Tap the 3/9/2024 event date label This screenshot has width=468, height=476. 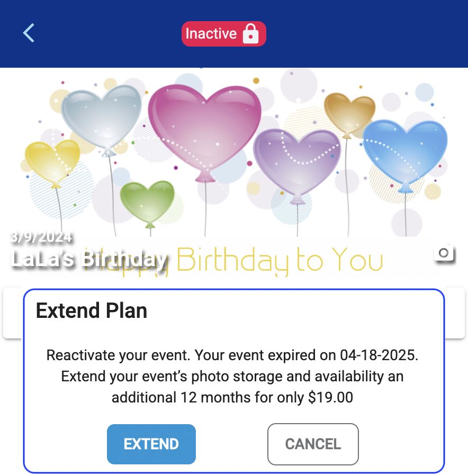tap(41, 237)
